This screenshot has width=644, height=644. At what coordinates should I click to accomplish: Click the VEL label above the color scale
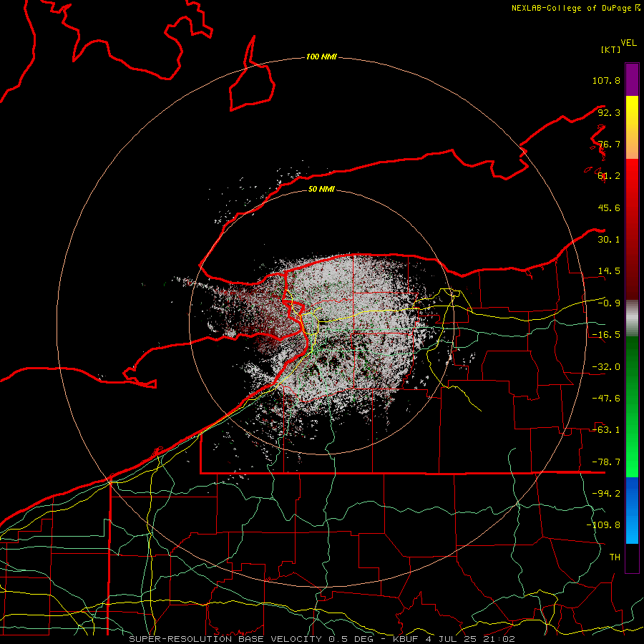628,43
